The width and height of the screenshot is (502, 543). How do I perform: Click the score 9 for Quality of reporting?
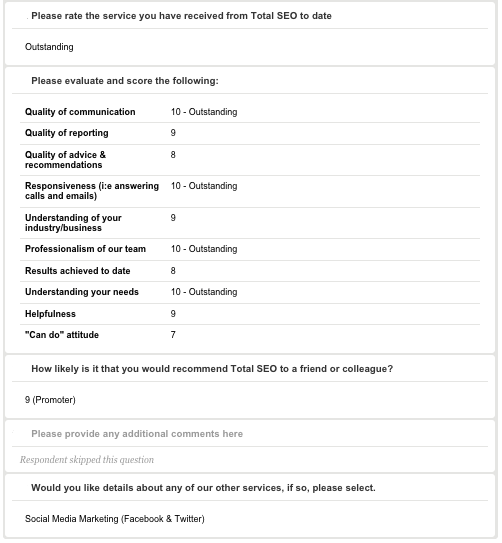[173, 133]
